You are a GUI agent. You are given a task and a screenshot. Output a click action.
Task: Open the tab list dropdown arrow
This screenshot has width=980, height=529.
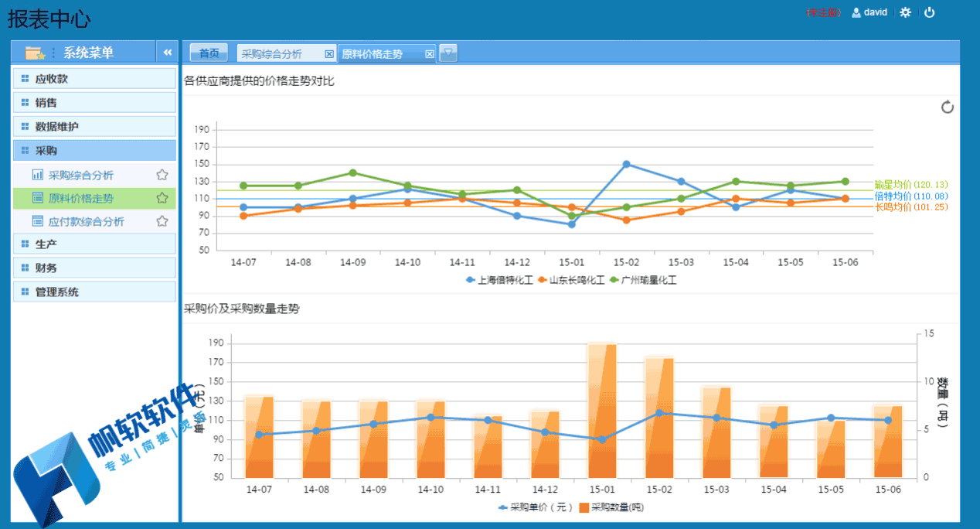(x=448, y=53)
